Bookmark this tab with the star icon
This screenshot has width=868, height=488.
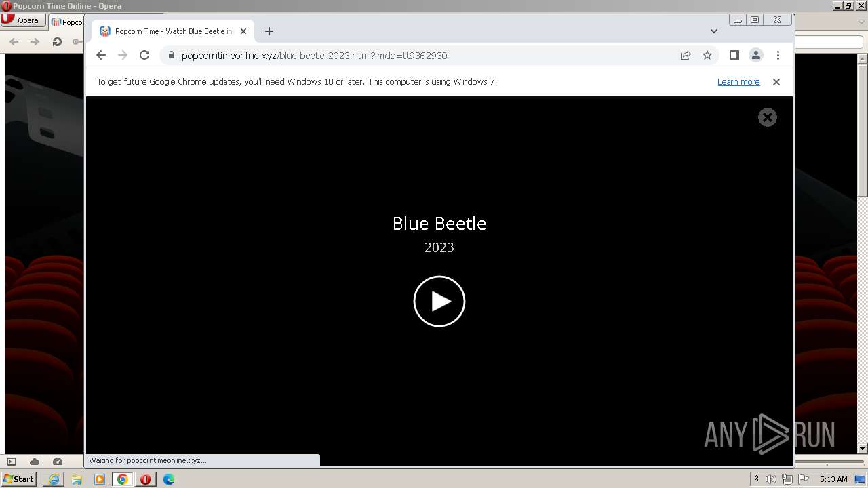tap(707, 55)
